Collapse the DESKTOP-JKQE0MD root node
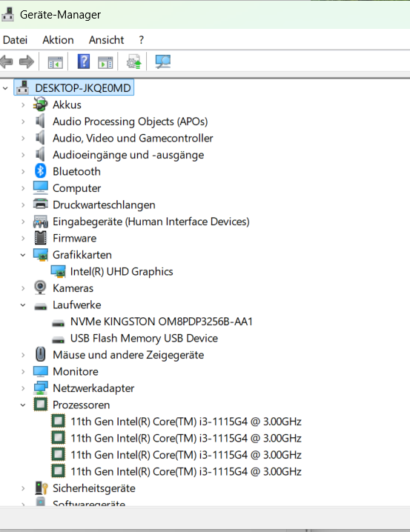The height and width of the screenshot is (532, 410). click(5, 89)
